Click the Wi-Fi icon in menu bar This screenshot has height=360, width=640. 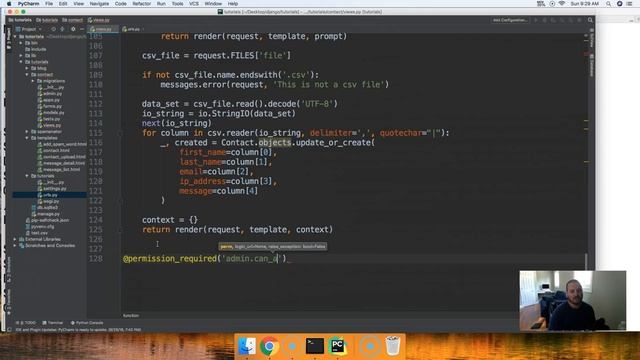pyautogui.click(x=562, y=4)
